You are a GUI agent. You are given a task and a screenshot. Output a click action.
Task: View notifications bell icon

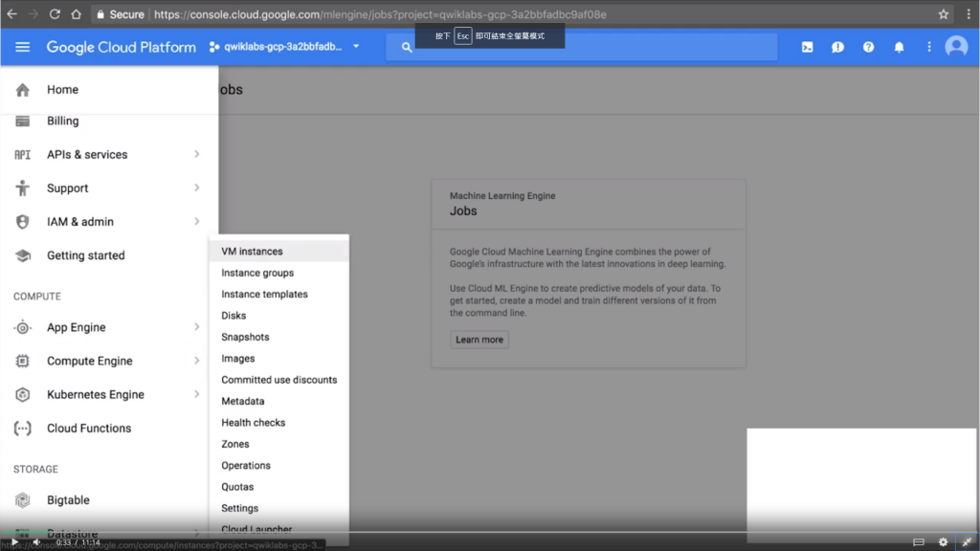point(899,47)
